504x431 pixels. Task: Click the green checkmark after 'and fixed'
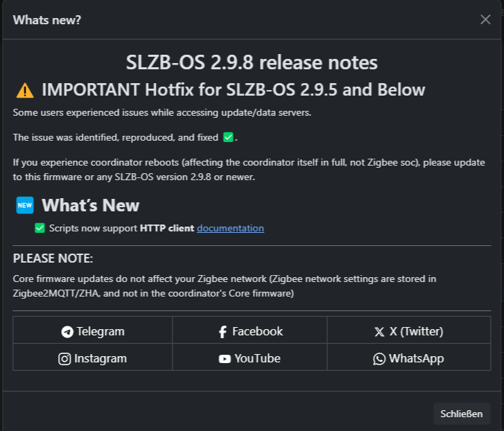click(x=228, y=138)
